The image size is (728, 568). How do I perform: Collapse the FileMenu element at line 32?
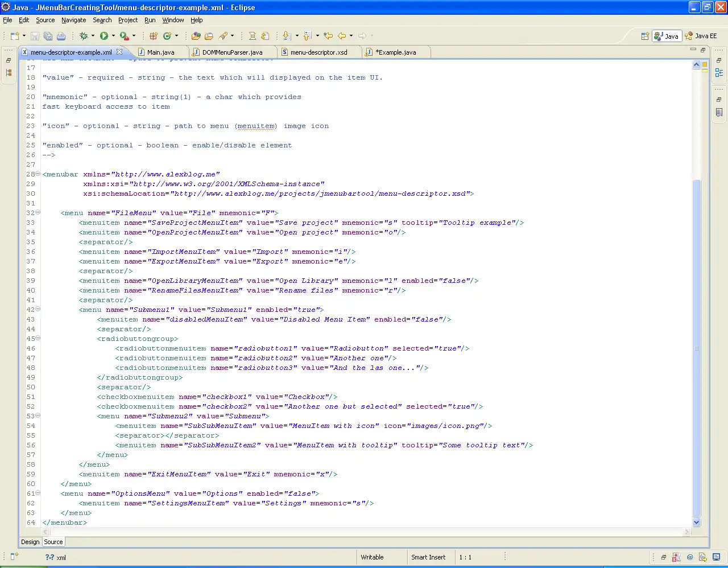point(38,212)
